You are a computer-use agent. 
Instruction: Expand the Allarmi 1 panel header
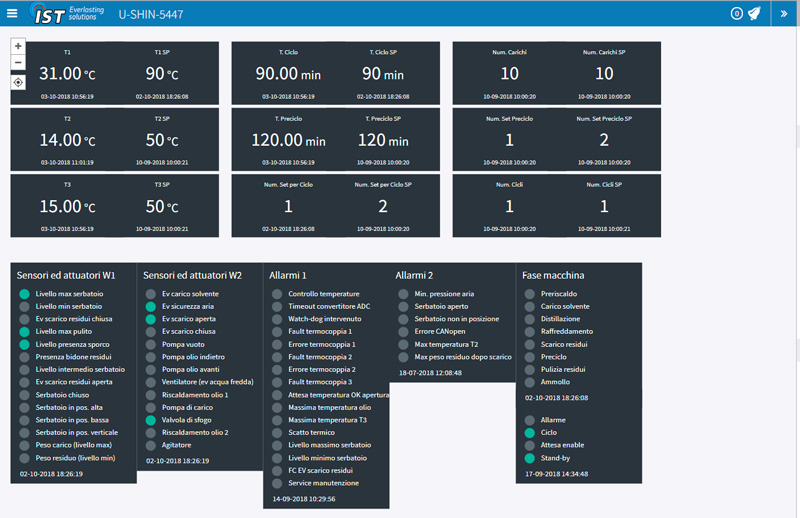(x=289, y=274)
